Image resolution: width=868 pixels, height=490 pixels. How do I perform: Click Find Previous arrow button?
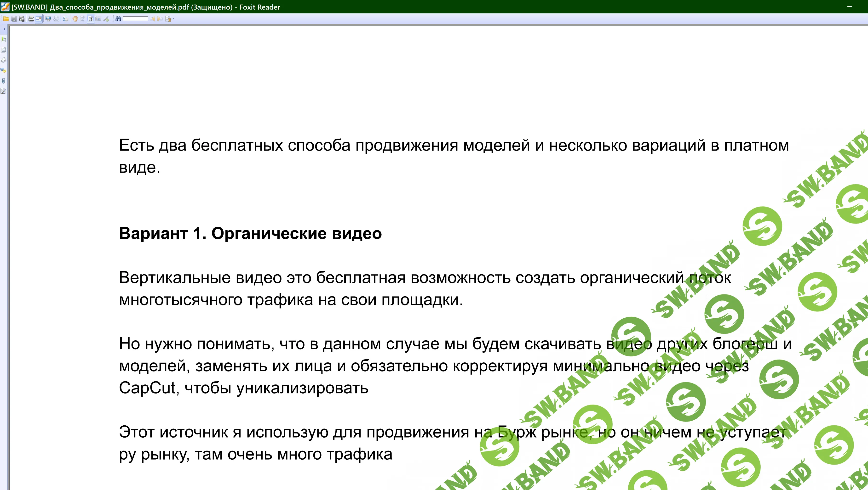[x=153, y=19]
